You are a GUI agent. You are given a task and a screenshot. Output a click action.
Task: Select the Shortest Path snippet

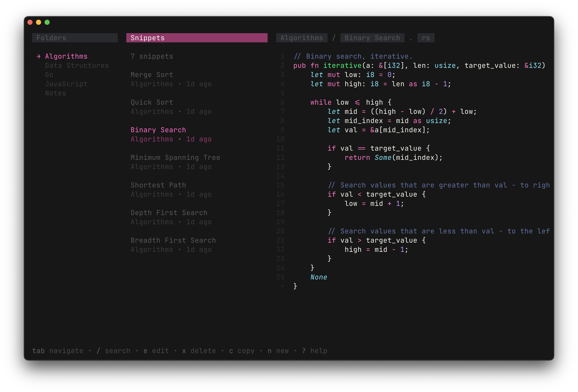click(x=158, y=185)
